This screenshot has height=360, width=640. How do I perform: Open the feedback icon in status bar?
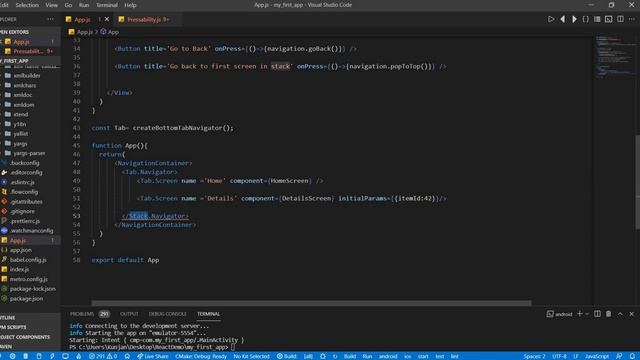[619, 356]
